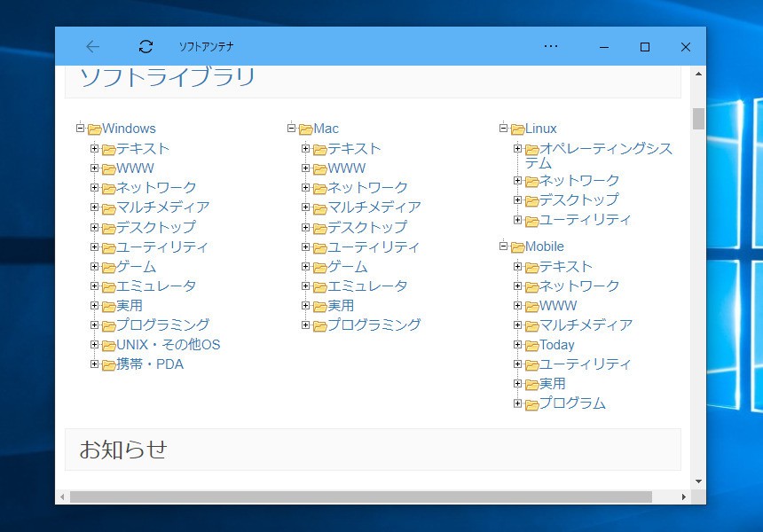Click the back arrow icon
This screenshot has width=763, height=532.
(x=92, y=47)
